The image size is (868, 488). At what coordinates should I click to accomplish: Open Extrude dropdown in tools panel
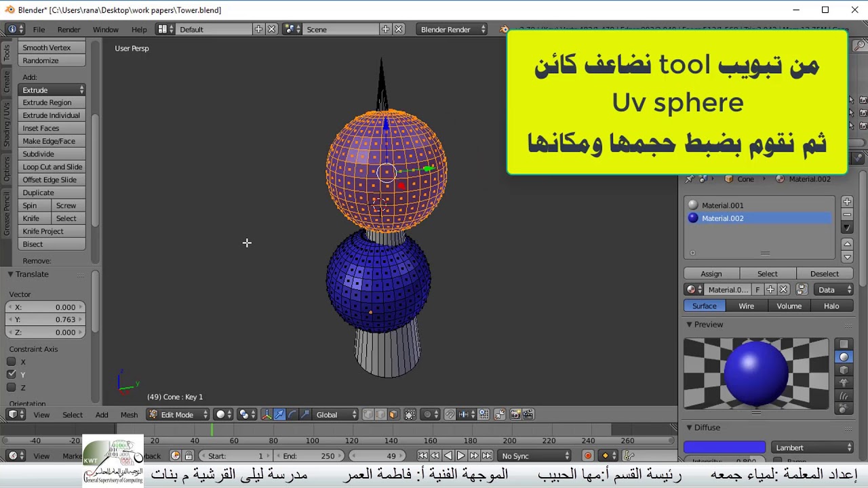[52, 89]
